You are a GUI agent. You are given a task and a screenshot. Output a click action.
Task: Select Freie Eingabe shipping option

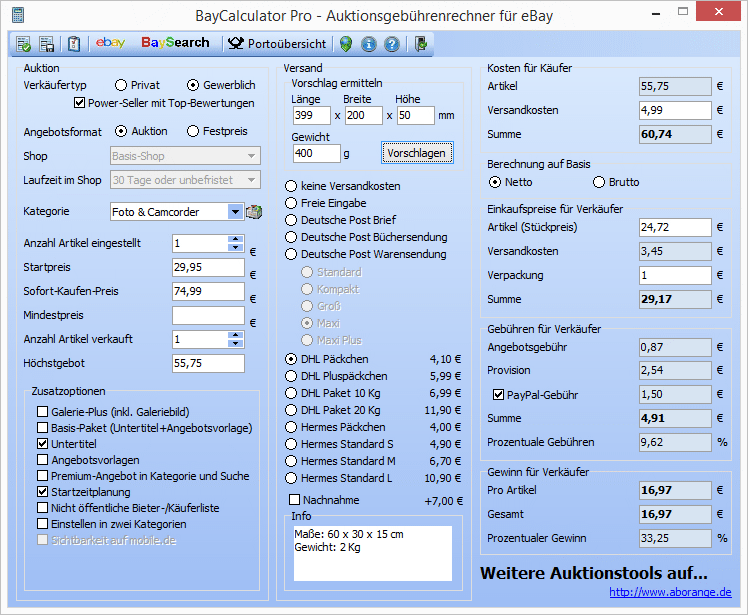(326, 203)
